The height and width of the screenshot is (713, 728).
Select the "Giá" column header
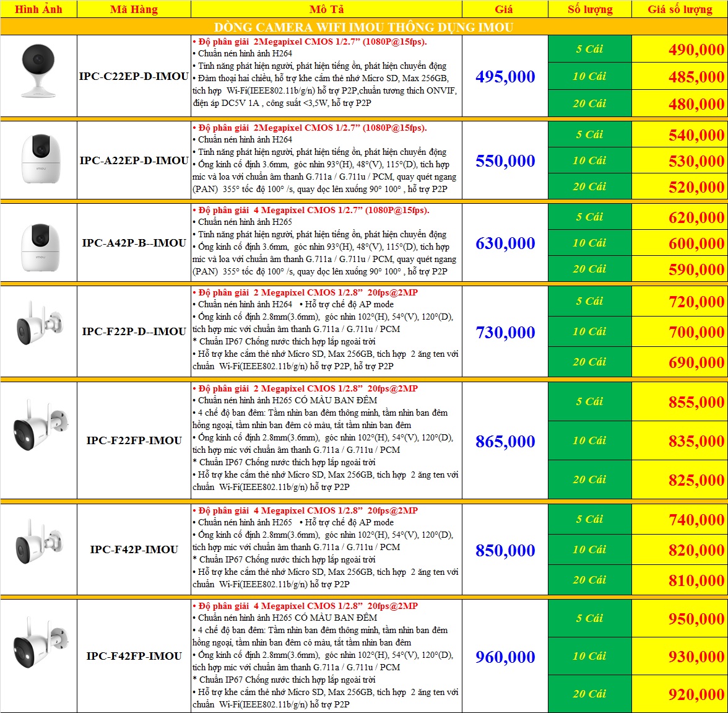point(504,9)
